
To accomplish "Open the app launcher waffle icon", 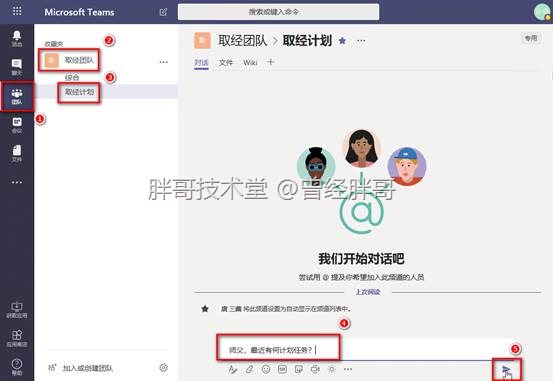I will point(17,11).
